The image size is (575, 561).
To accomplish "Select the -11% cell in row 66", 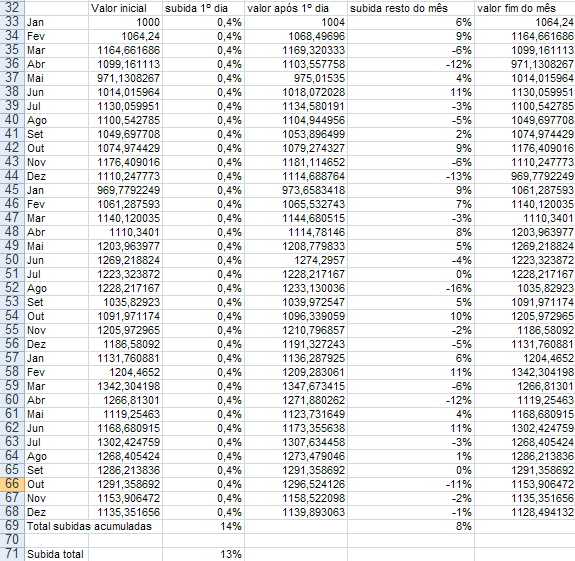I will (x=411, y=484).
